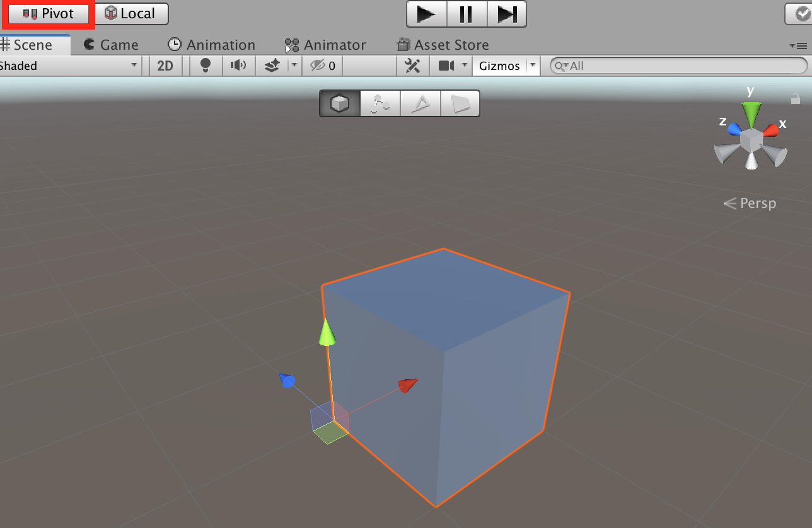Open the Animation tab
This screenshot has height=528, width=812.
point(211,45)
